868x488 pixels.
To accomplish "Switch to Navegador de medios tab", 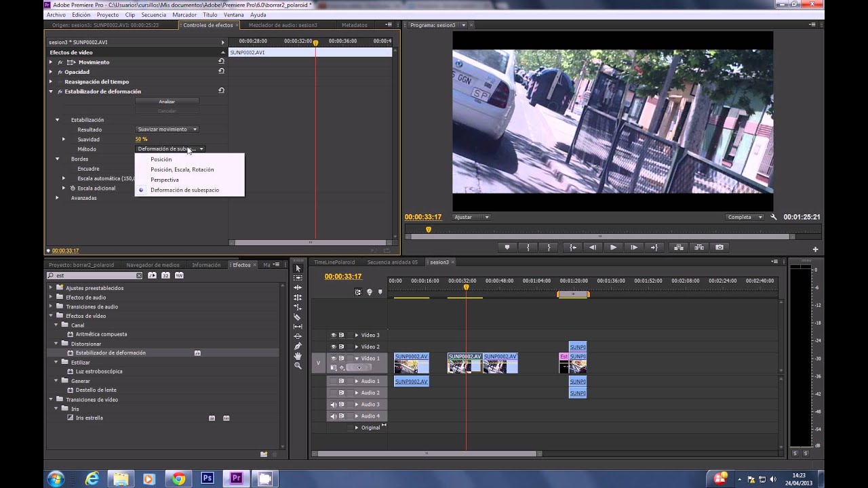I will pos(153,265).
